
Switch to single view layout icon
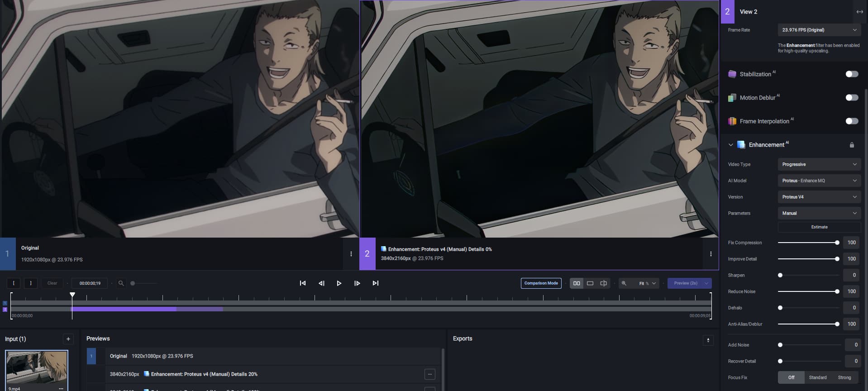(590, 283)
